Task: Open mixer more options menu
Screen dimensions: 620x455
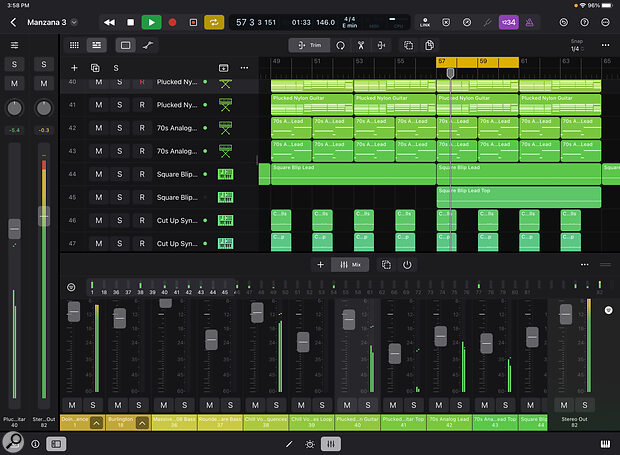Action: (x=585, y=265)
